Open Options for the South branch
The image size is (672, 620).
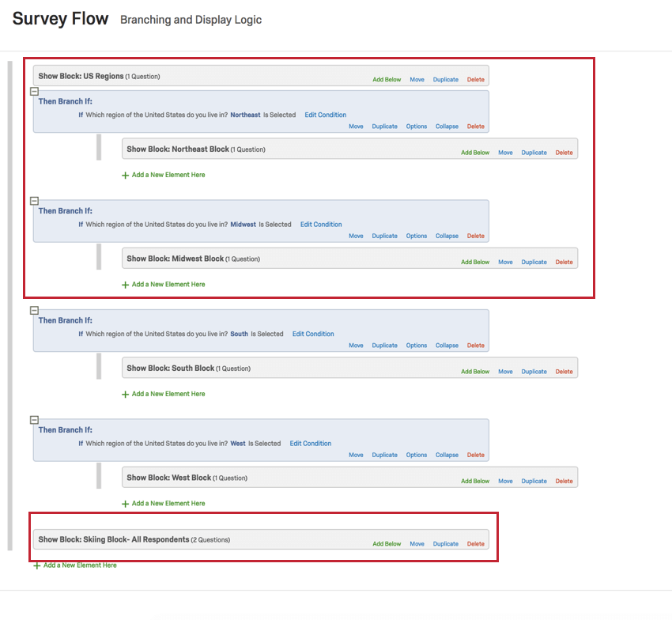click(x=417, y=345)
